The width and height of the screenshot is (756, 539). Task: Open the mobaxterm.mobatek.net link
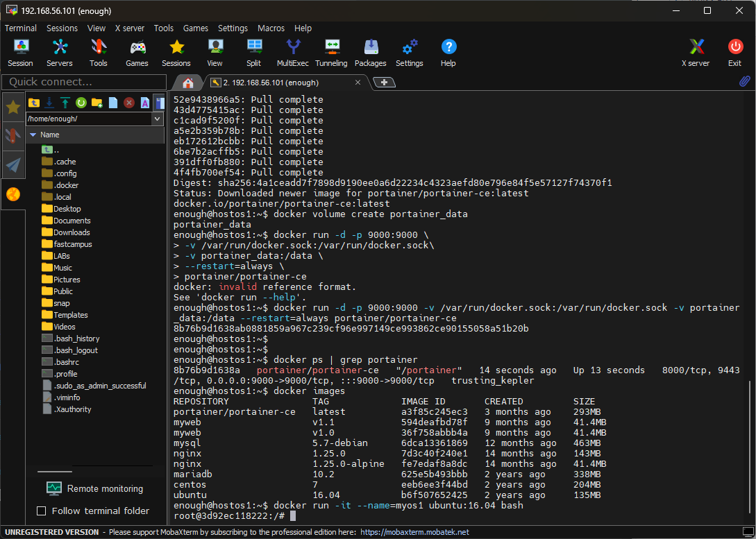pos(414,532)
